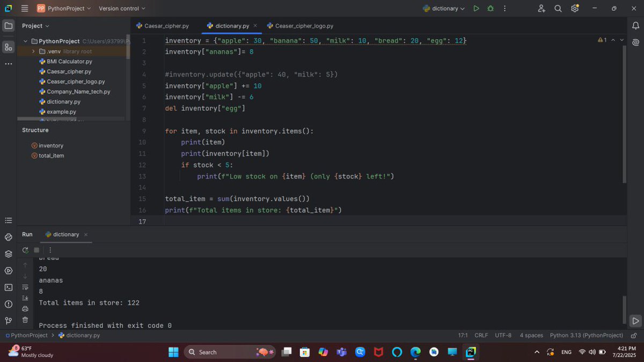Open Code With Me from the title bar
The width and height of the screenshot is (644, 362).
[541, 9]
